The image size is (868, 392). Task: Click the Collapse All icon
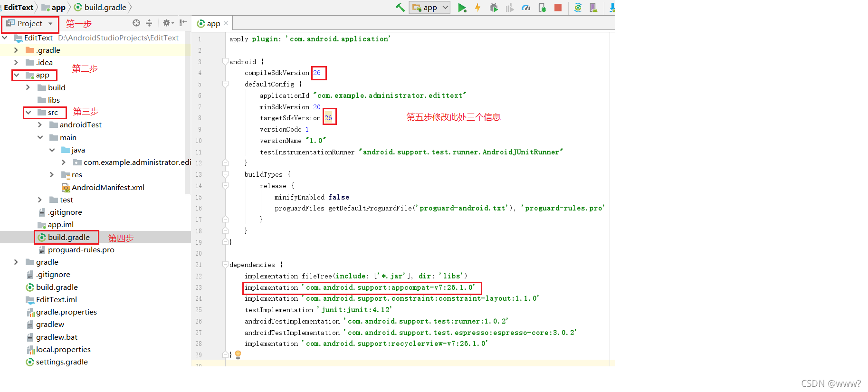pos(149,23)
